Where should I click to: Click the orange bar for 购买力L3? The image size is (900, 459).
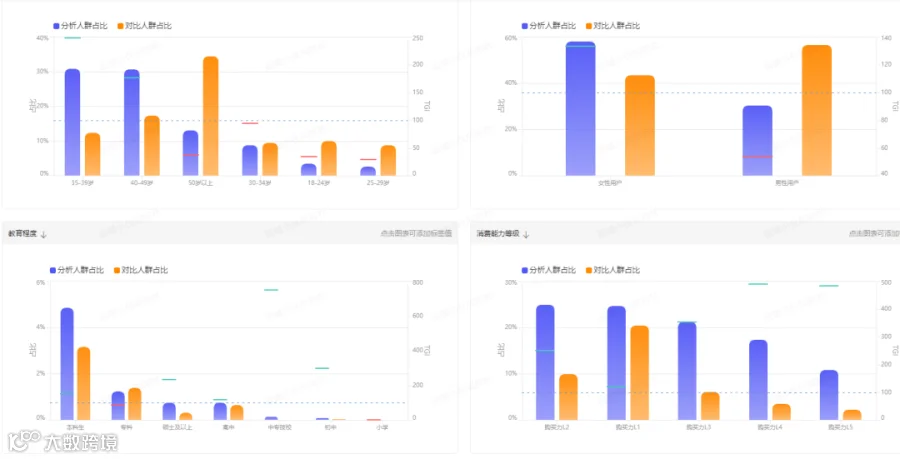(x=710, y=406)
